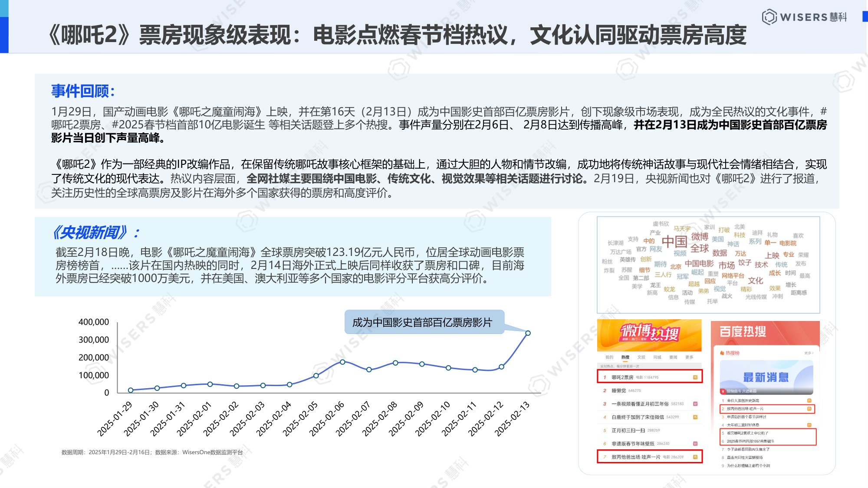
Task: Click the hot badge on Baidu 敖丙他爸出场 row
Action: [x=809, y=409]
